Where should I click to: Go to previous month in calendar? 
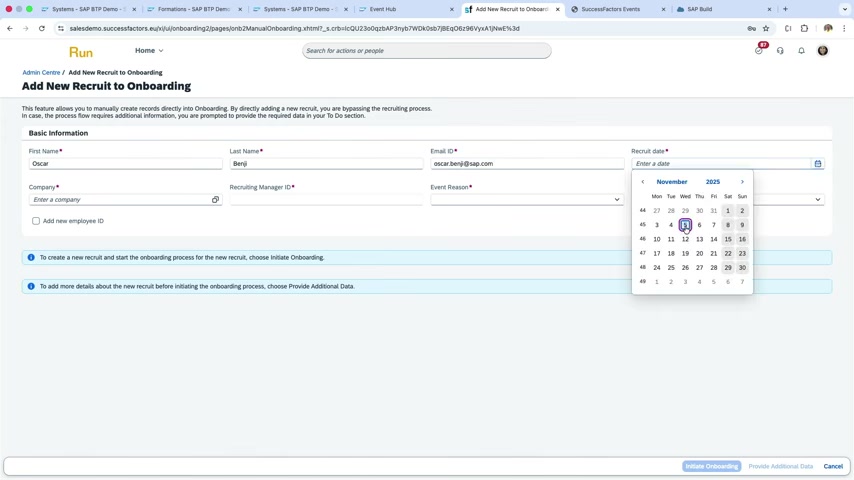pyautogui.click(x=643, y=182)
